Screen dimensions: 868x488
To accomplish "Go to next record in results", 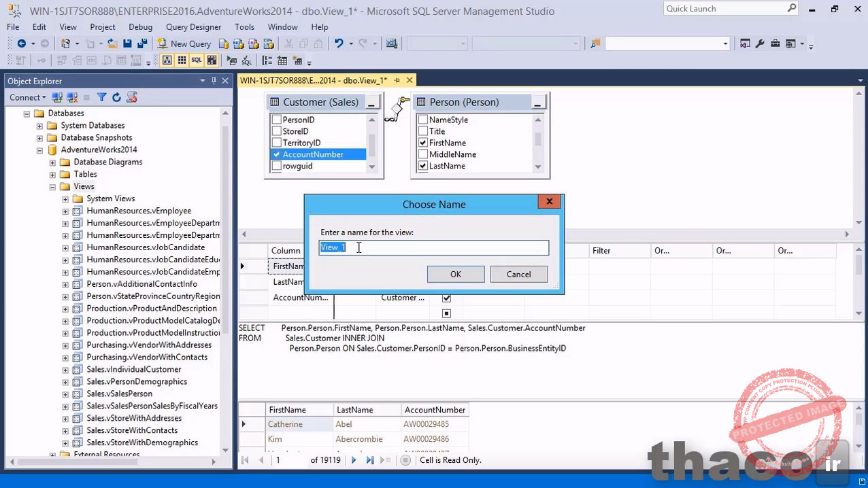I will (x=353, y=460).
